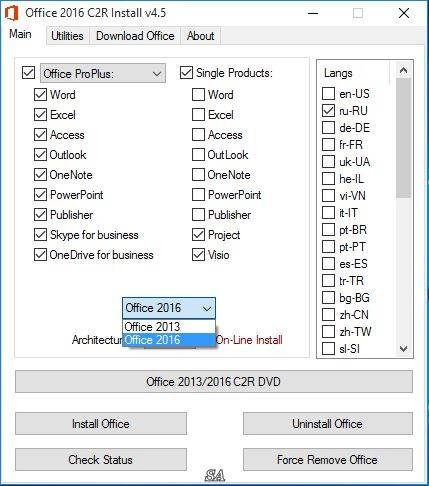Click the Check Status button

click(101, 460)
